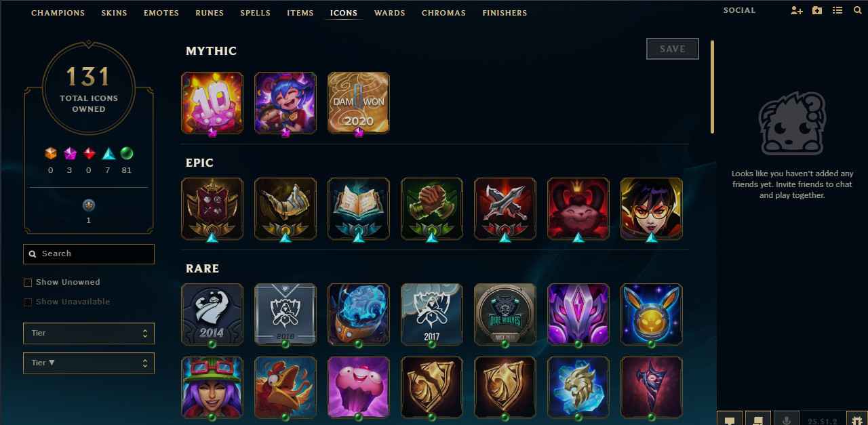Enable the Show Unowned checkbox
The image size is (868, 425).
28,283
